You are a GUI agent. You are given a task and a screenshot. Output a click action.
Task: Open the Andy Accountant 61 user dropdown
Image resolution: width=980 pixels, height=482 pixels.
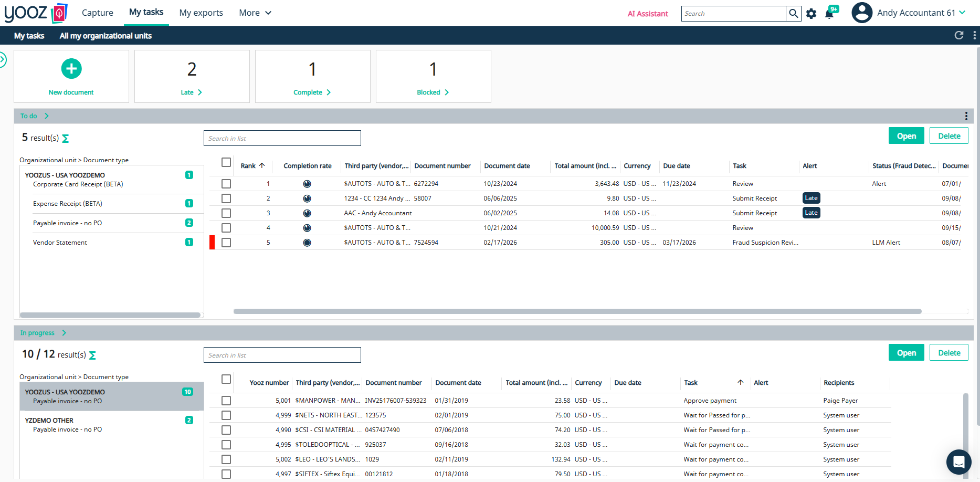(x=921, y=13)
